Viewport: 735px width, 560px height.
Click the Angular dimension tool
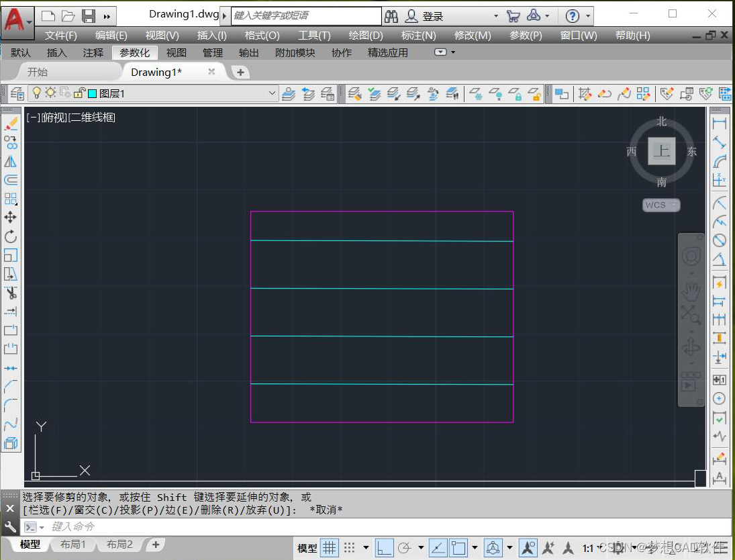[720, 259]
